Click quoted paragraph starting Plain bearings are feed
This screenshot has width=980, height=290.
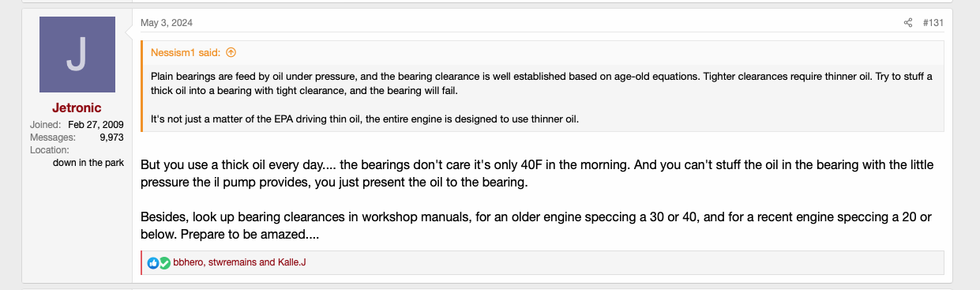point(542,83)
